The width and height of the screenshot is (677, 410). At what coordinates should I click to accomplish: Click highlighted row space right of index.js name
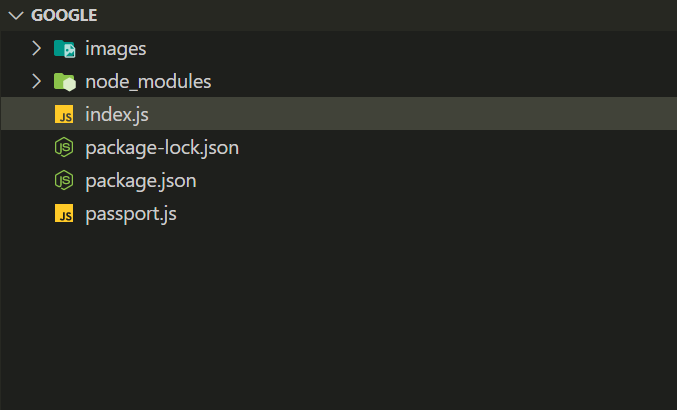(x=400, y=114)
